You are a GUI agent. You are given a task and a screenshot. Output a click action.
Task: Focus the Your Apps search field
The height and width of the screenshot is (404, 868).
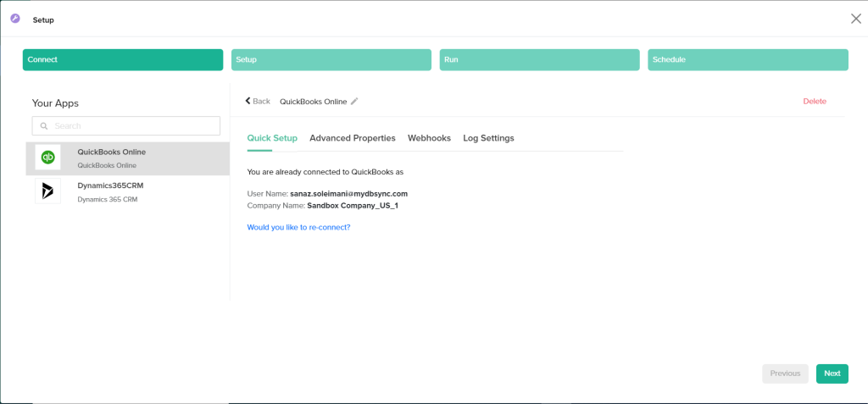pos(131,126)
